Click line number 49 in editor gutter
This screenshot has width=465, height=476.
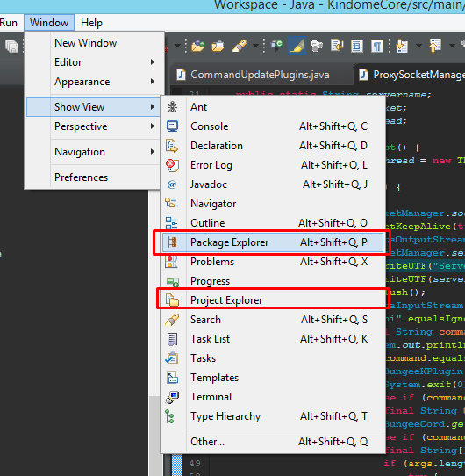[195, 464]
